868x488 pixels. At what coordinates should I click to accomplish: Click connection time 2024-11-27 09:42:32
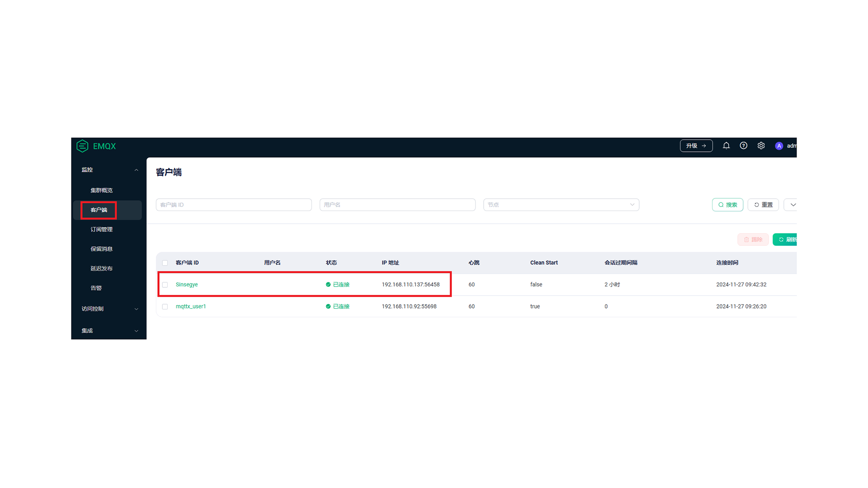pyautogui.click(x=741, y=285)
